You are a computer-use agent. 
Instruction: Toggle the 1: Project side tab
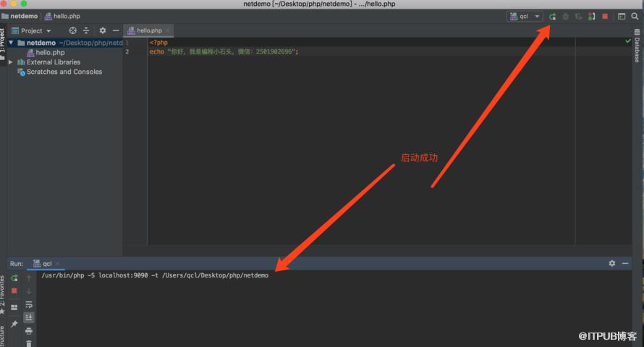(2, 43)
